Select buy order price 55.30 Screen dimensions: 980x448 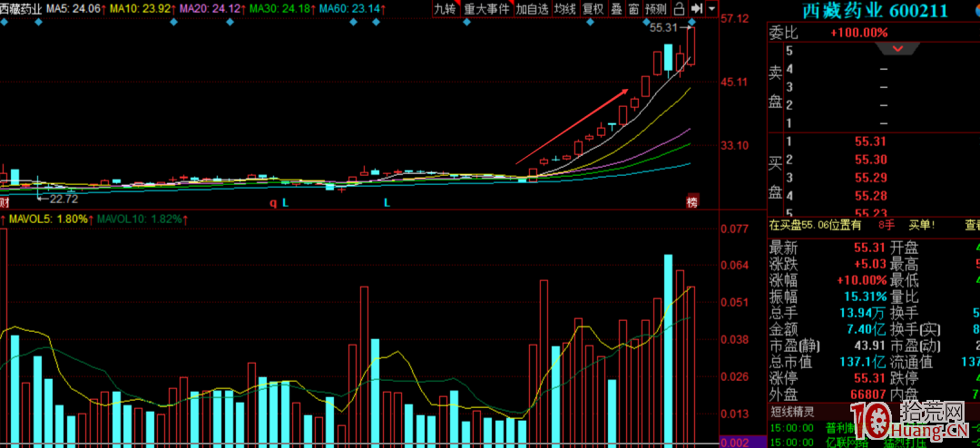click(x=870, y=160)
